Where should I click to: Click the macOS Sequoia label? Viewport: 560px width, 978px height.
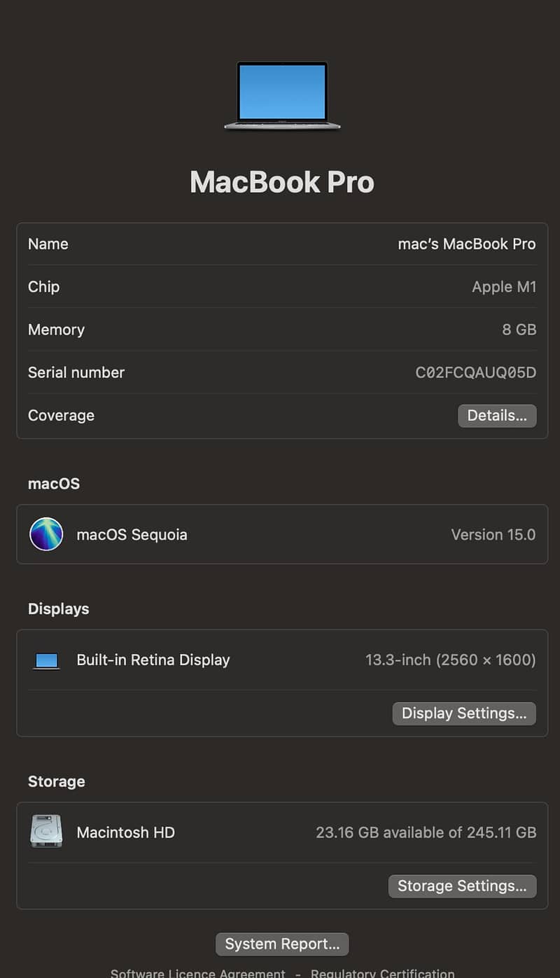[132, 535]
